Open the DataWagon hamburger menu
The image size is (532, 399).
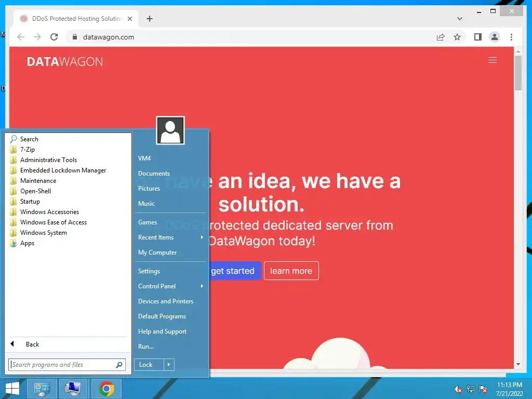[x=493, y=60]
